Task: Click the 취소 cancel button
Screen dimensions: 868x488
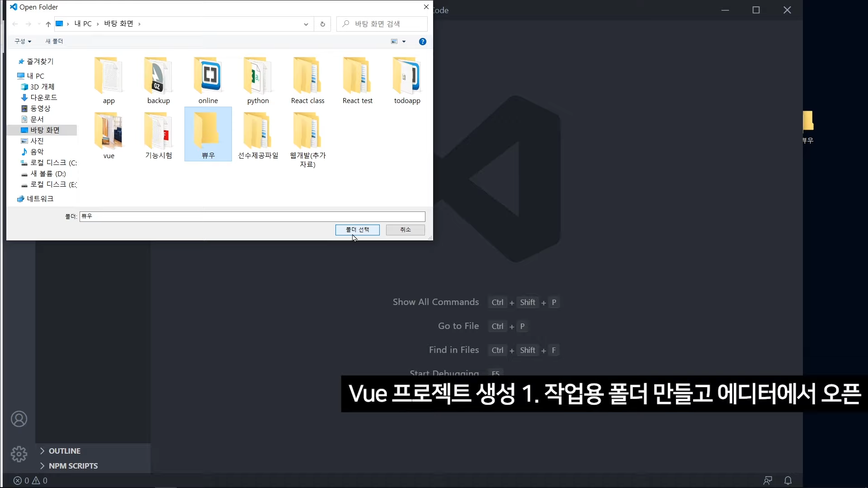Action: pyautogui.click(x=405, y=230)
